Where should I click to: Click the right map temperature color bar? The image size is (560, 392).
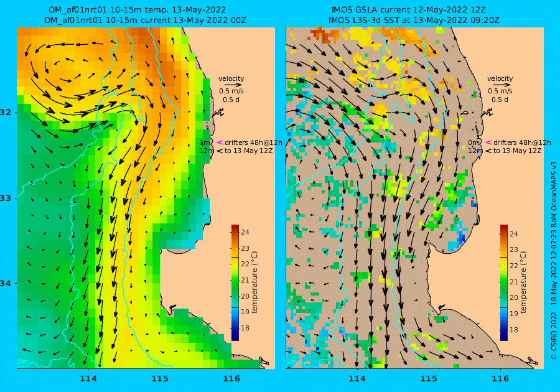click(x=503, y=282)
